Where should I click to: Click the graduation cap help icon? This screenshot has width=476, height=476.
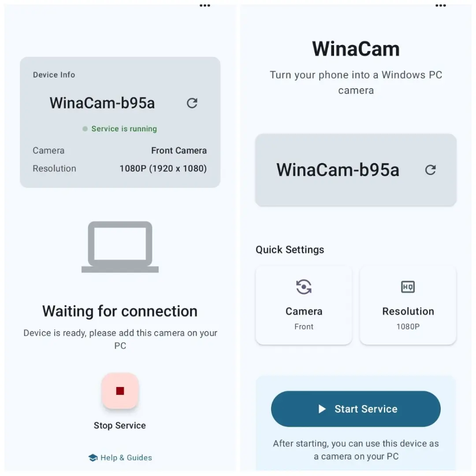(x=93, y=457)
